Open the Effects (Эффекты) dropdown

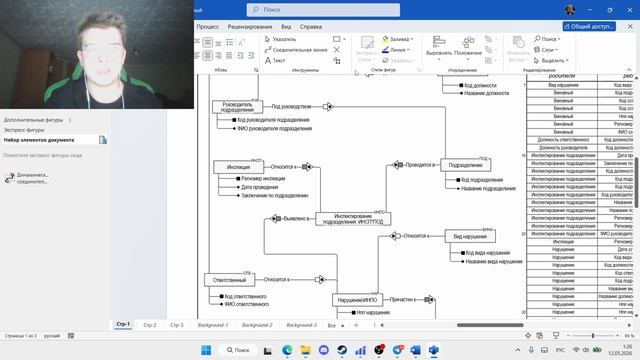click(x=398, y=60)
